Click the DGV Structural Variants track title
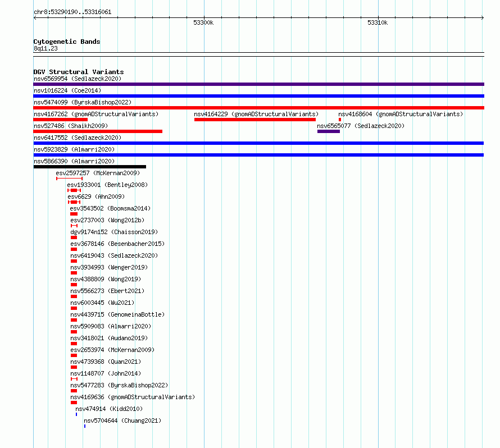This screenshot has width=500, height=448. tap(79, 72)
